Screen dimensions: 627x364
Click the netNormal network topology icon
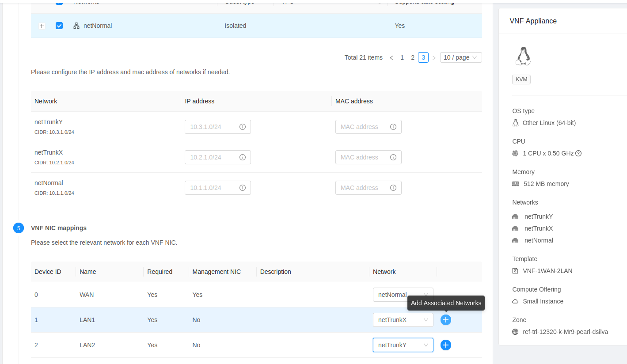[76, 26]
